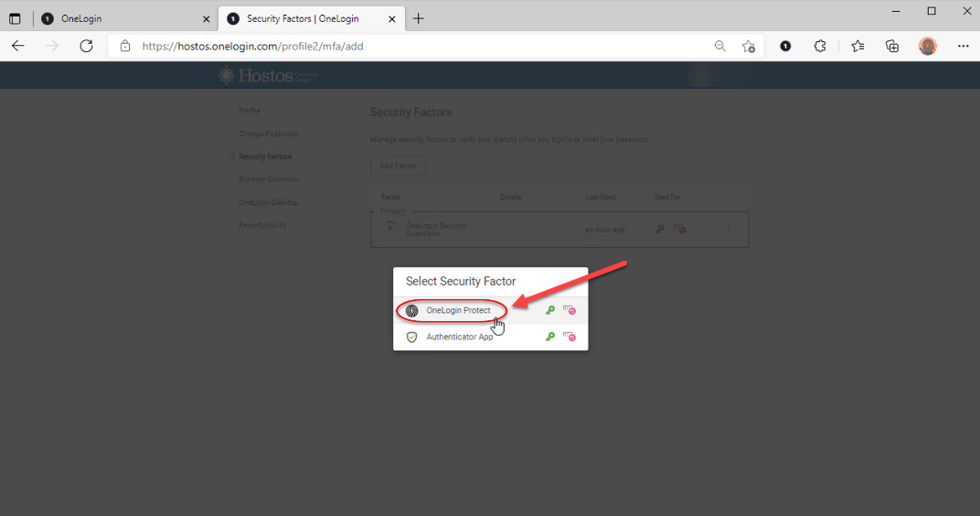Open the Extensions puzzle icon
The width and height of the screenshot is (980, 516).
[x=820, y=47]
